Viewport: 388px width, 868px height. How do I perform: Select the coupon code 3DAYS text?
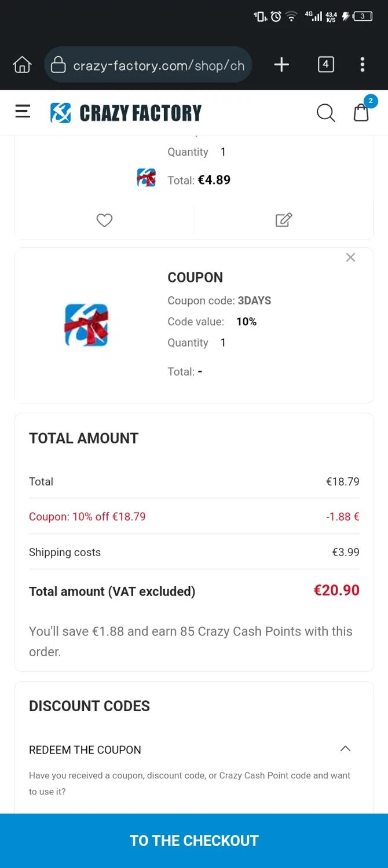point(254,300)
